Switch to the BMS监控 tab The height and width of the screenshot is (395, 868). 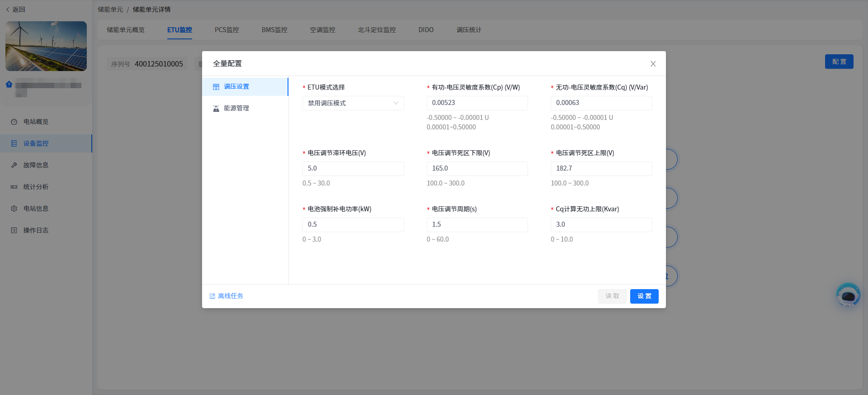(274, 30)
